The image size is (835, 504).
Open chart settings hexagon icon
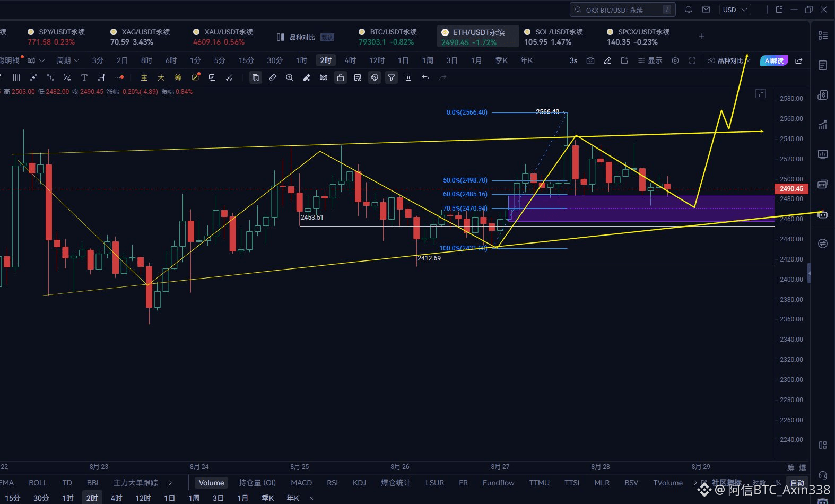675,60
